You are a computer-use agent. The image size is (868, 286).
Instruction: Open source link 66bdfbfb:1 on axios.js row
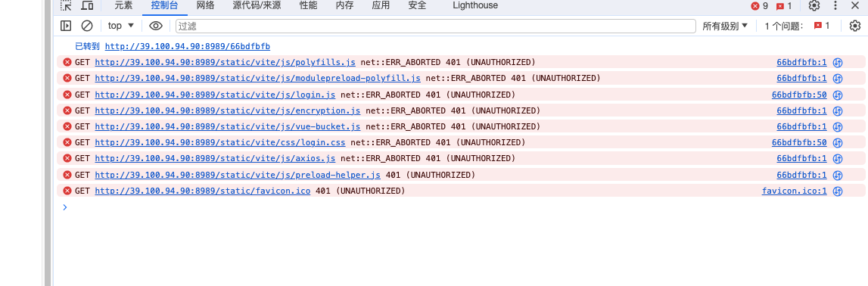coord(801,159)
